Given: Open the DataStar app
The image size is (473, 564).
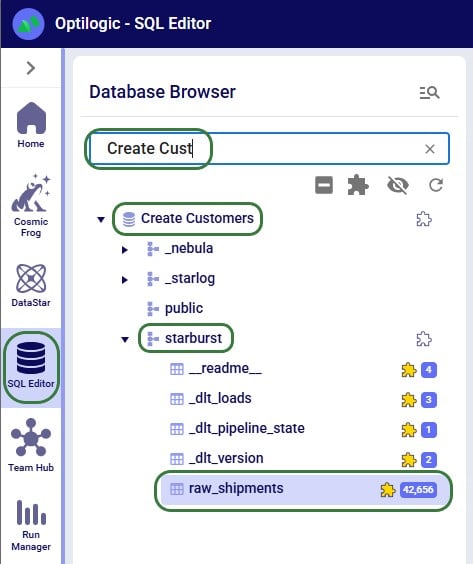Looking at the screenshot, I should coord(31,286).
